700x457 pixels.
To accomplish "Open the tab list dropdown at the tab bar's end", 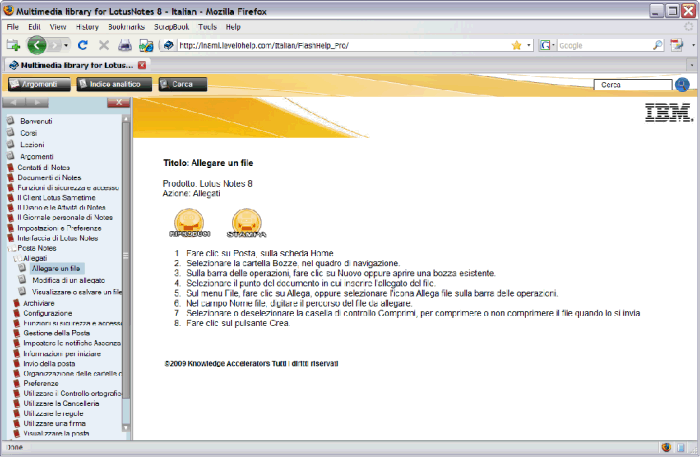I will coord(692,65).
